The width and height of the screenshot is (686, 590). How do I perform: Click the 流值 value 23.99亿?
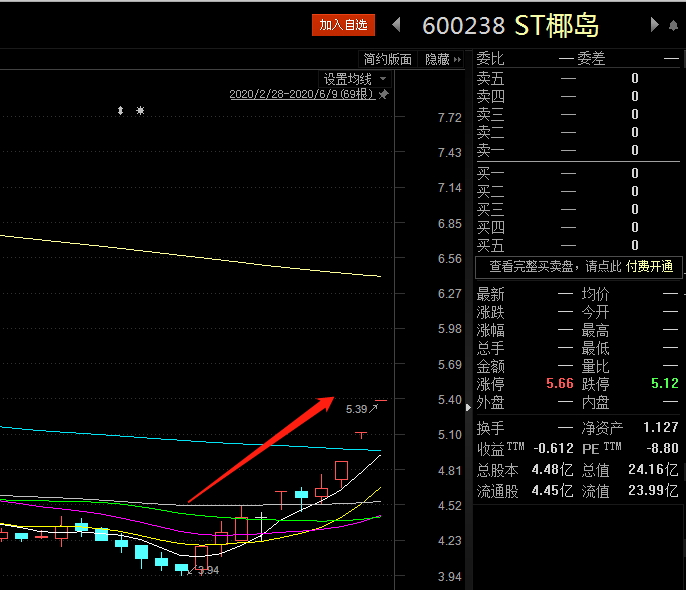[653, 491]
